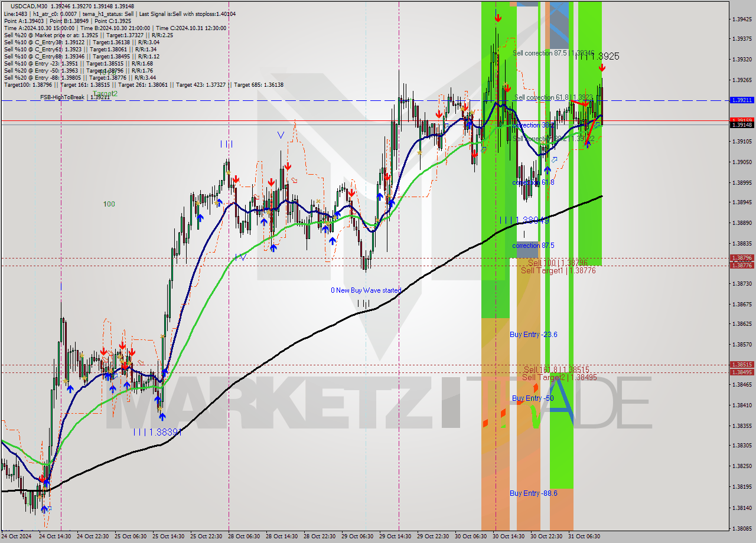This screenshot has width=756, height=543.
Task: Click the 'Sell %10 @ C_Entry61: 1.3923' line
Action: click(x=80, y=49)
